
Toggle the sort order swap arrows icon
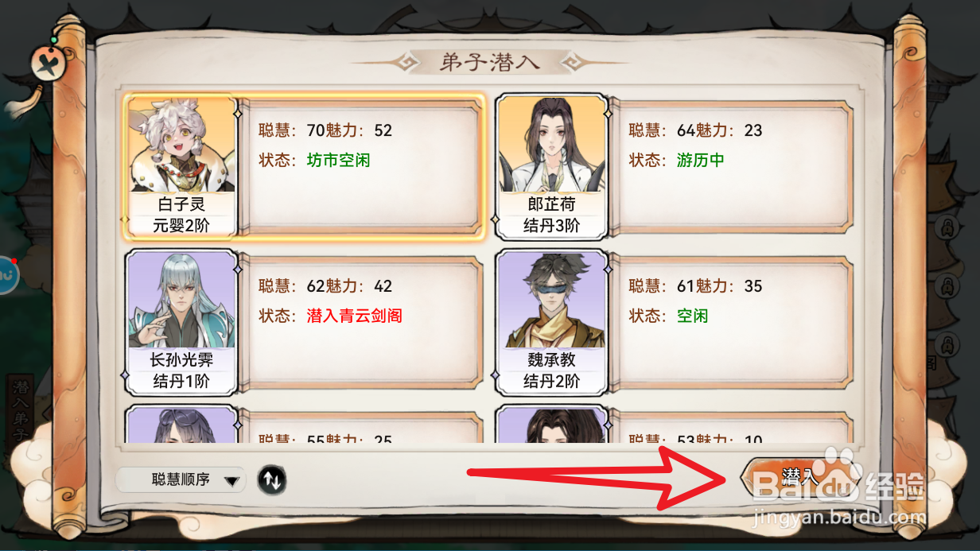coord(271,480)
